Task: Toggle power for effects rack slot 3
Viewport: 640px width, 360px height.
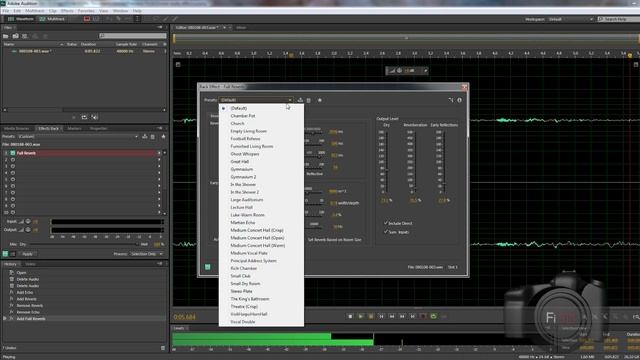Action: [13, 166]
